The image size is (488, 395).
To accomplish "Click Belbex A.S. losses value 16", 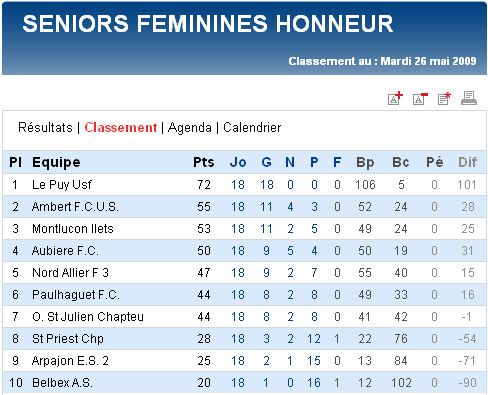I will [x=314, y=383].
